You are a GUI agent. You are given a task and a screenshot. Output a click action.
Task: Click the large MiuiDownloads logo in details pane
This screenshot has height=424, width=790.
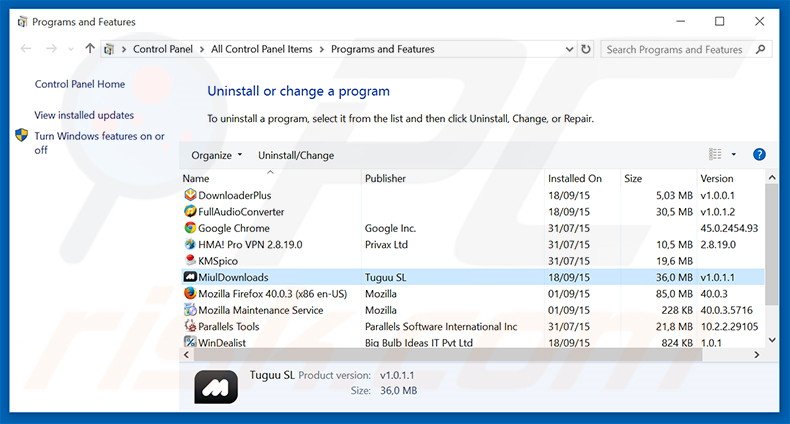coord(216,387)
